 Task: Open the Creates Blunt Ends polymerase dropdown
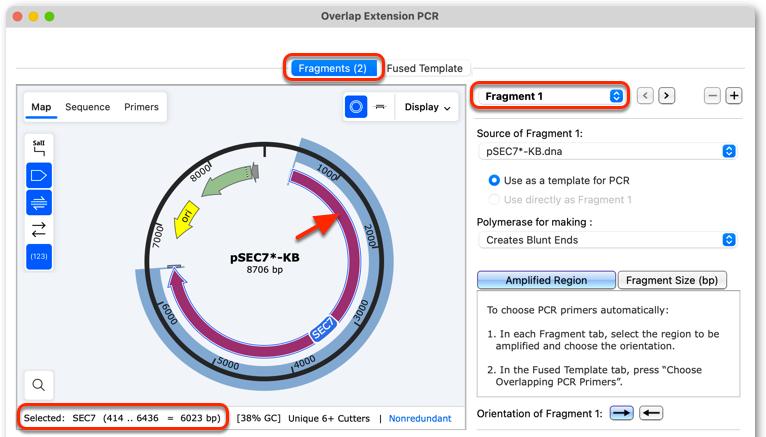coord(607,240)
